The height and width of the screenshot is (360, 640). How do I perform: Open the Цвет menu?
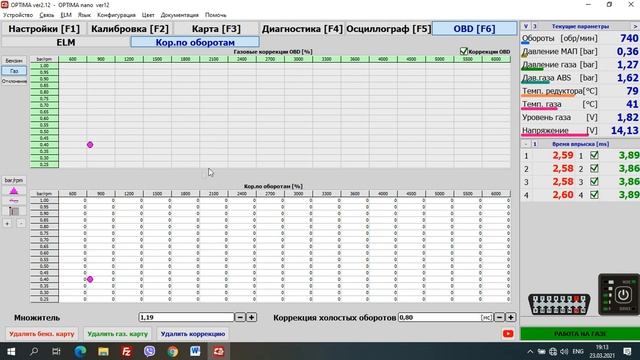148,15
